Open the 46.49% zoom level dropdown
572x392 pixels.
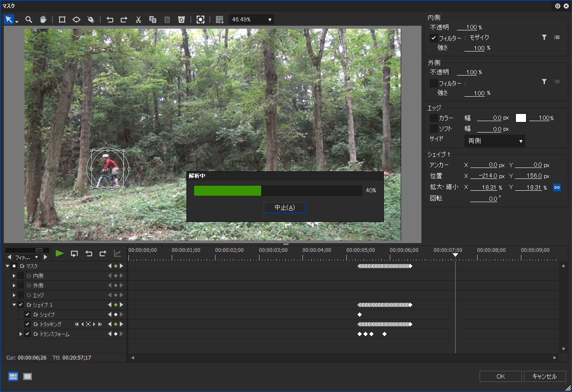(251, 19)
